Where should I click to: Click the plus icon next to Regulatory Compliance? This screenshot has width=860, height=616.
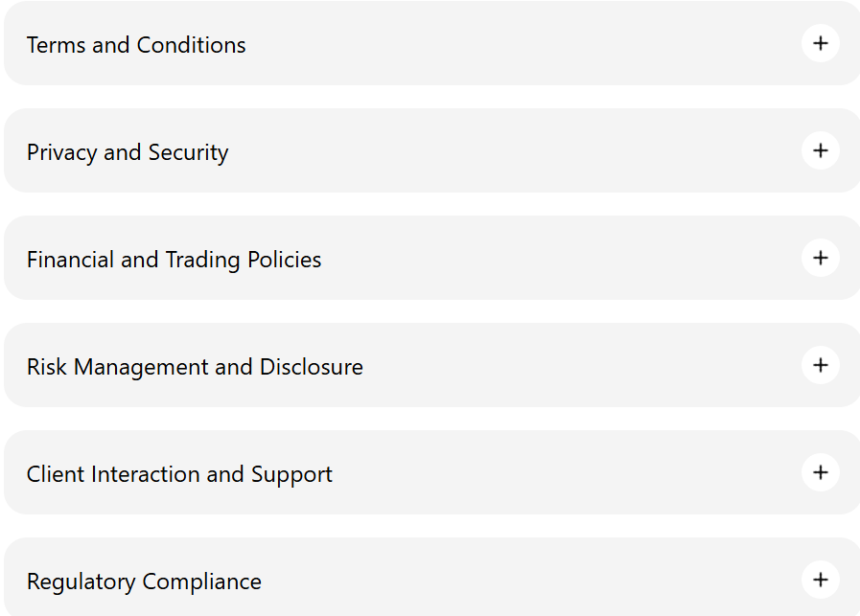[820, 581]
